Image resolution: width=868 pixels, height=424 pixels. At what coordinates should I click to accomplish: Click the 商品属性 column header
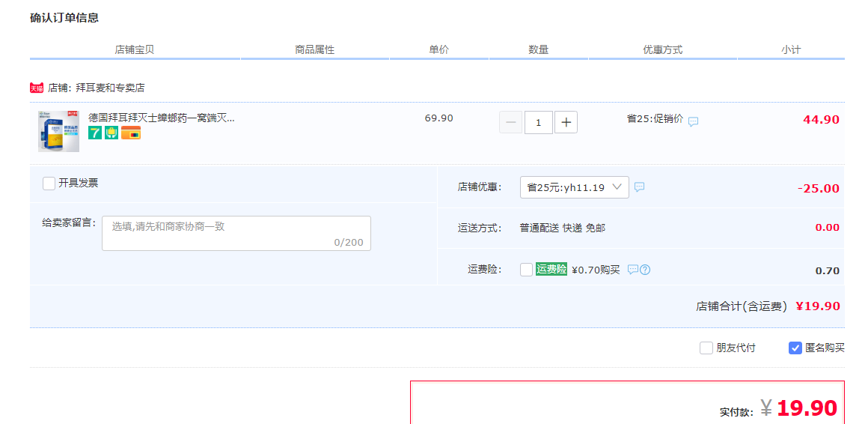pyautogui.click(x=314, y=50)
